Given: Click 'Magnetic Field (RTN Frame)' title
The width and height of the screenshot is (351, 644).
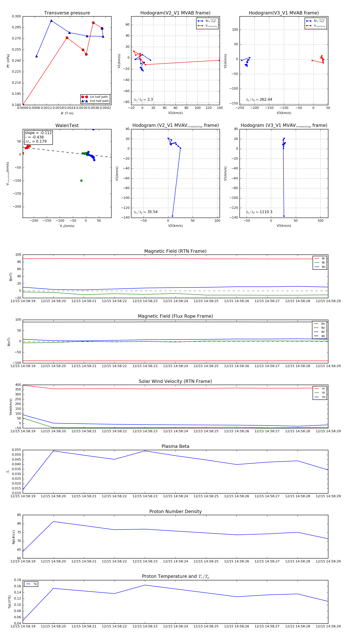Looking at the screenshot, I should pos(175,251).
